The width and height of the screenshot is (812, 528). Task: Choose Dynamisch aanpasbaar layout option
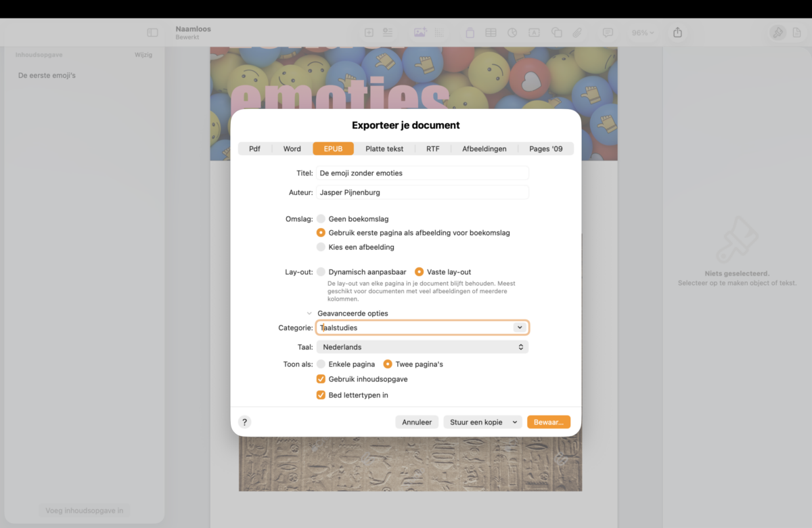tap(321, 271)
